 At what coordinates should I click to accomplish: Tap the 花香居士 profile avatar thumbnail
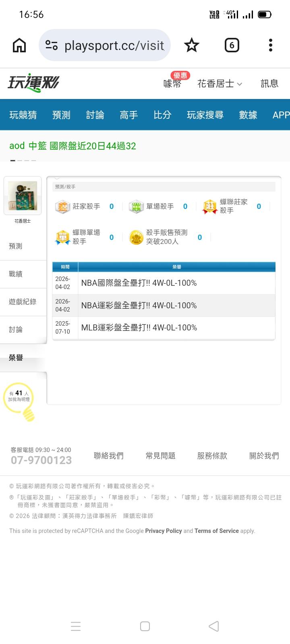tap(23, 196)
